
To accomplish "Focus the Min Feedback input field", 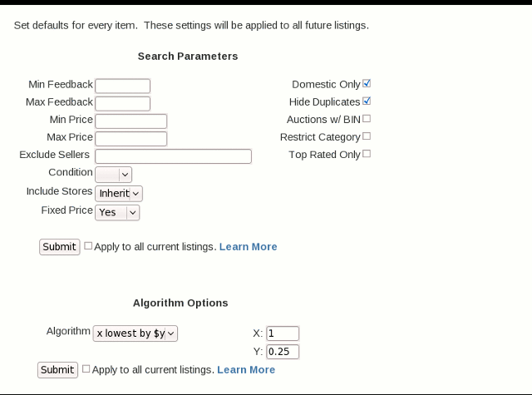I will point(122,86).
